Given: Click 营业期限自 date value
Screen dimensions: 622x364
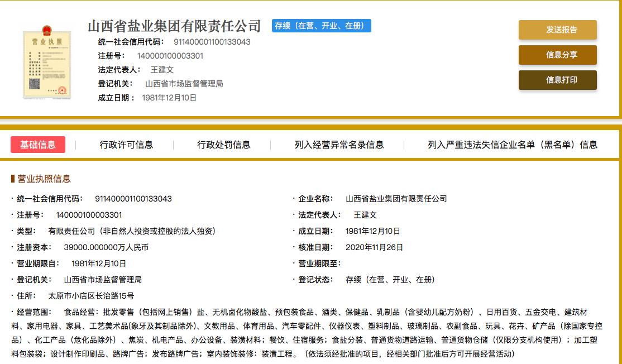Looking at the screenshot, I should pyautogui.click(x=99, y=264).
